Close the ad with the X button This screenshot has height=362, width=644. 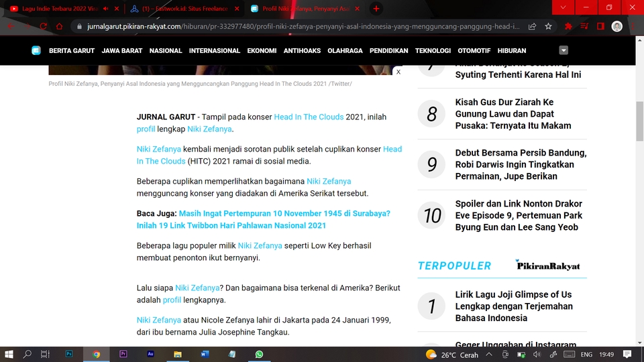pos(398,72)
